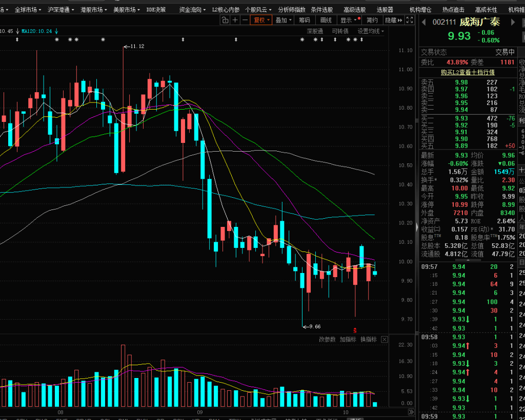
Task: Open the 设置均线 moving average dropdown
Action: point(371,31)
